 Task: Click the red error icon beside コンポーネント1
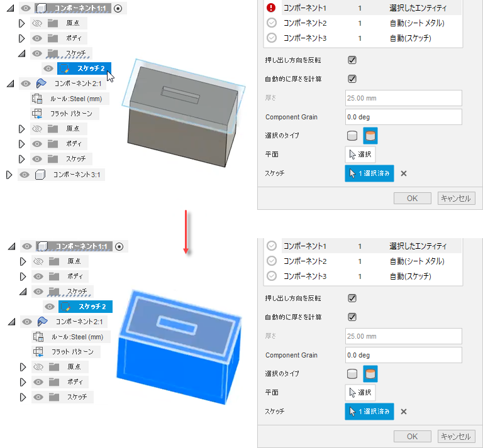point(271,8)
